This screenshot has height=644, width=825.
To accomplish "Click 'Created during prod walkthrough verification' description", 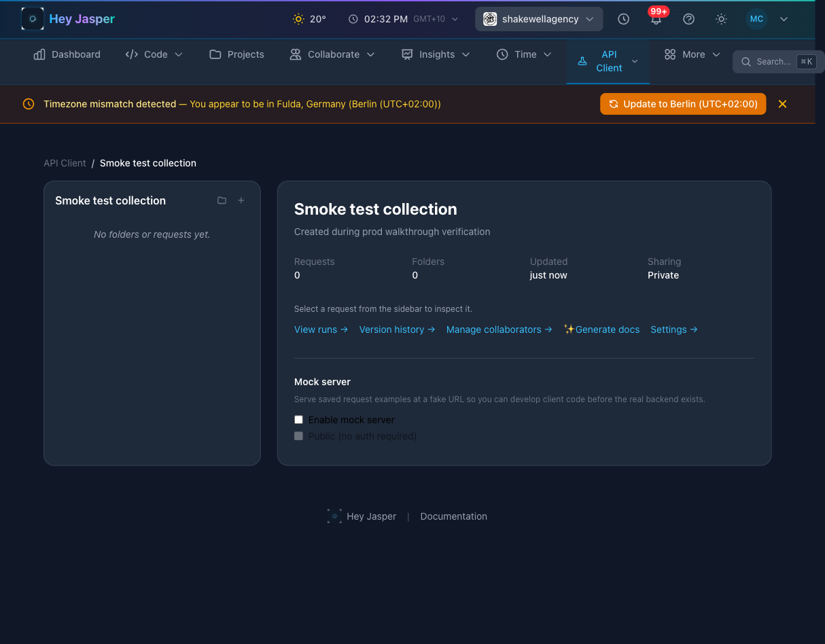I will tap(392, 232).
